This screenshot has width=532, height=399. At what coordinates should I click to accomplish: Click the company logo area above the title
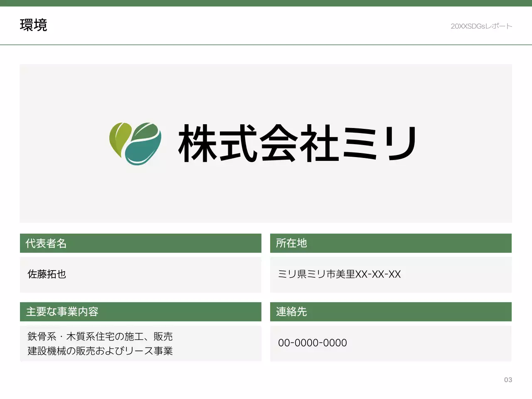[266, 143]
